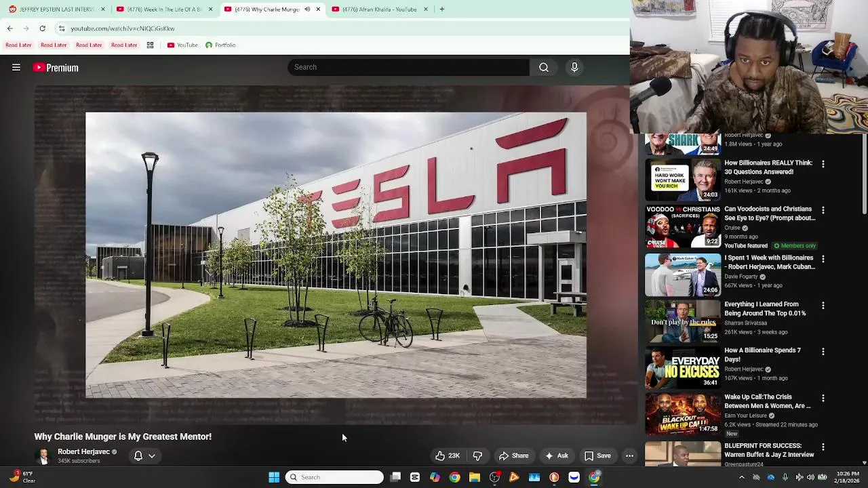Screen dimensions: 868x488
Task: Open Wake Up Call video thumbnail
Action: click(683, 413)
